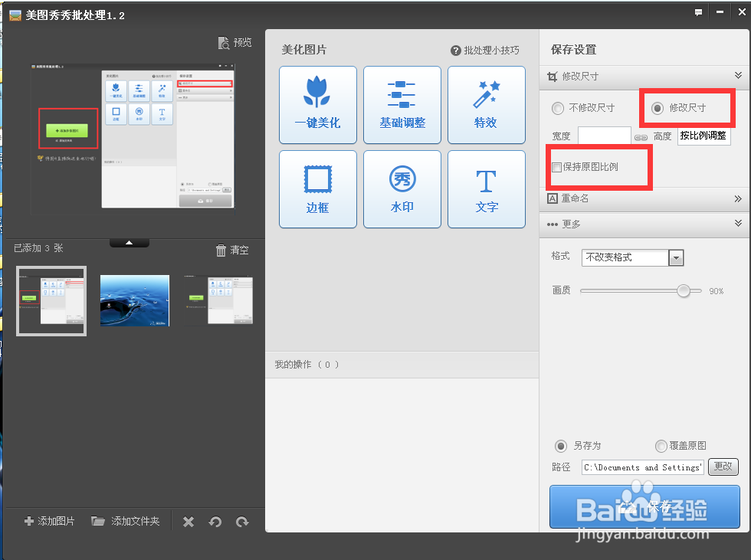This screenshot has height=560, width=751.
Task: Expand the 重命名 rename section
Action: pos(738,198)
